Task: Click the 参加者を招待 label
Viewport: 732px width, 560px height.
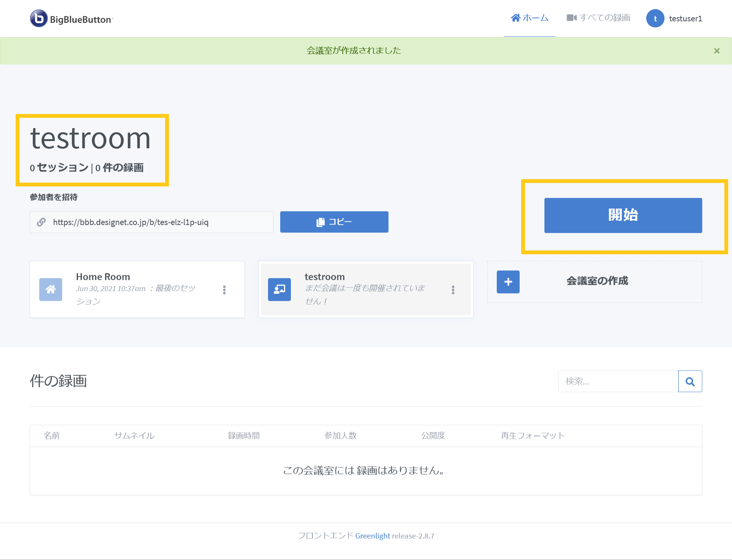Action: [x=54, y=197]
